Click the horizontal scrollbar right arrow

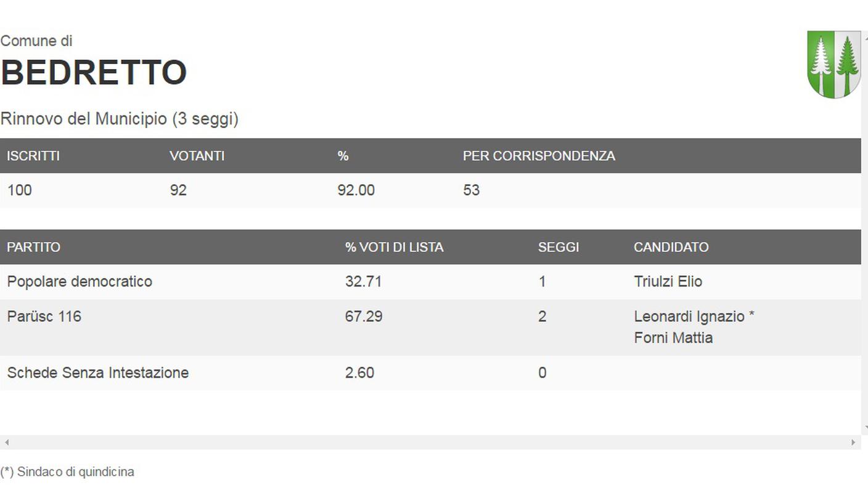853,442
